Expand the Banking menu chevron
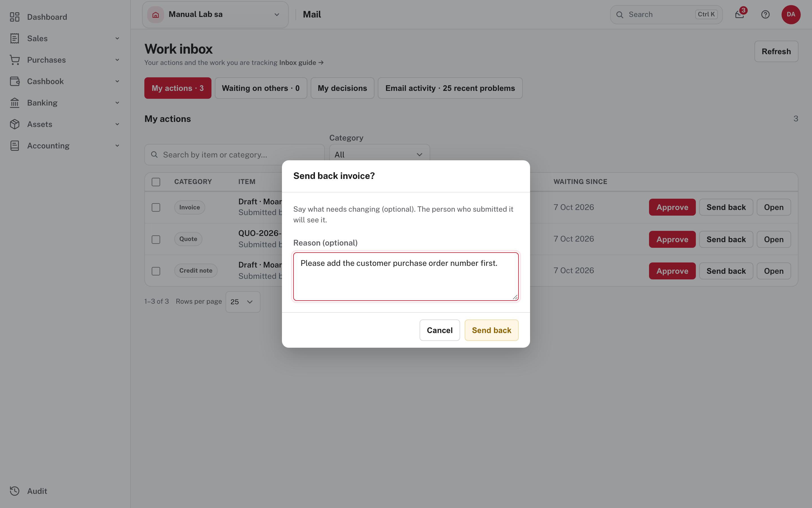Screen dimensions: 812x508 (x=117, y=103)
